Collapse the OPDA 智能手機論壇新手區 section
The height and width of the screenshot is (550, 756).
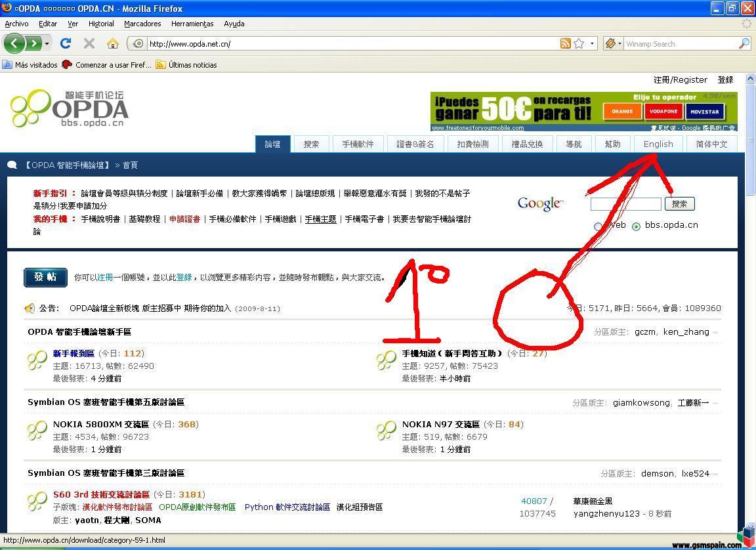point(715,332)
